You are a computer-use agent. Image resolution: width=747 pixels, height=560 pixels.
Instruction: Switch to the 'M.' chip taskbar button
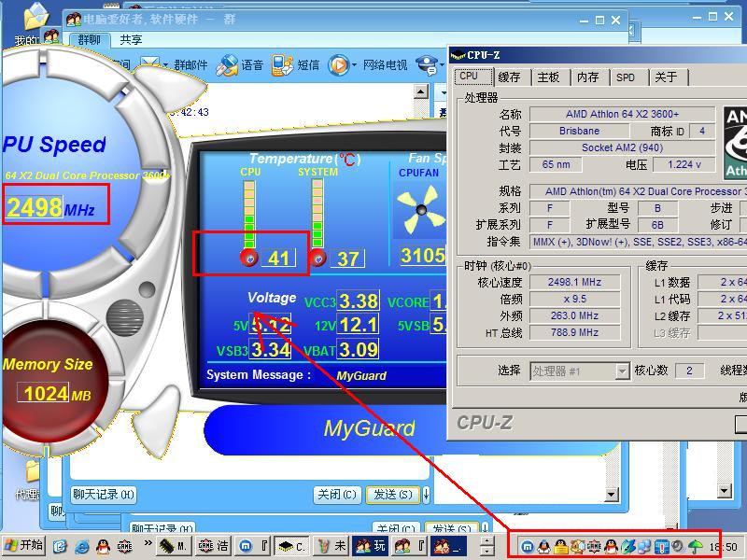(173, 546)
